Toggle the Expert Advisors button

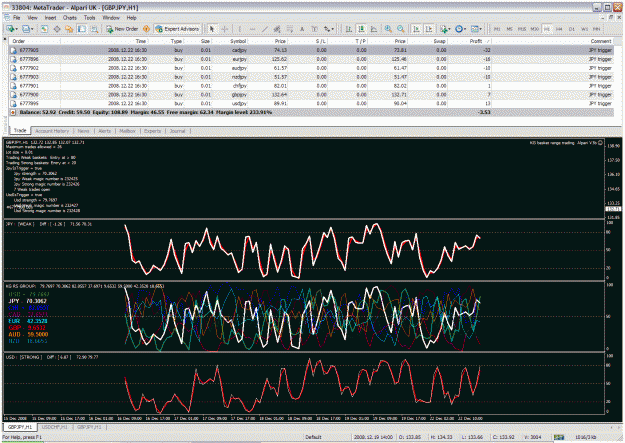click(x=177, y=29)
